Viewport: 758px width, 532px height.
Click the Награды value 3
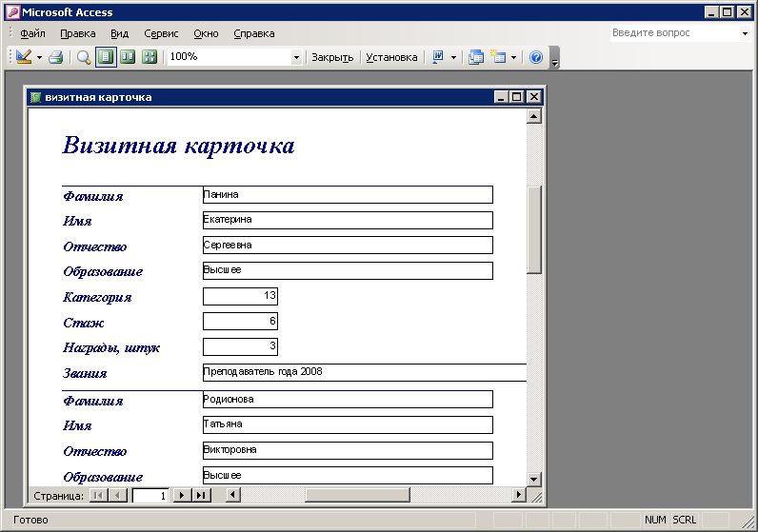[240, 346]
